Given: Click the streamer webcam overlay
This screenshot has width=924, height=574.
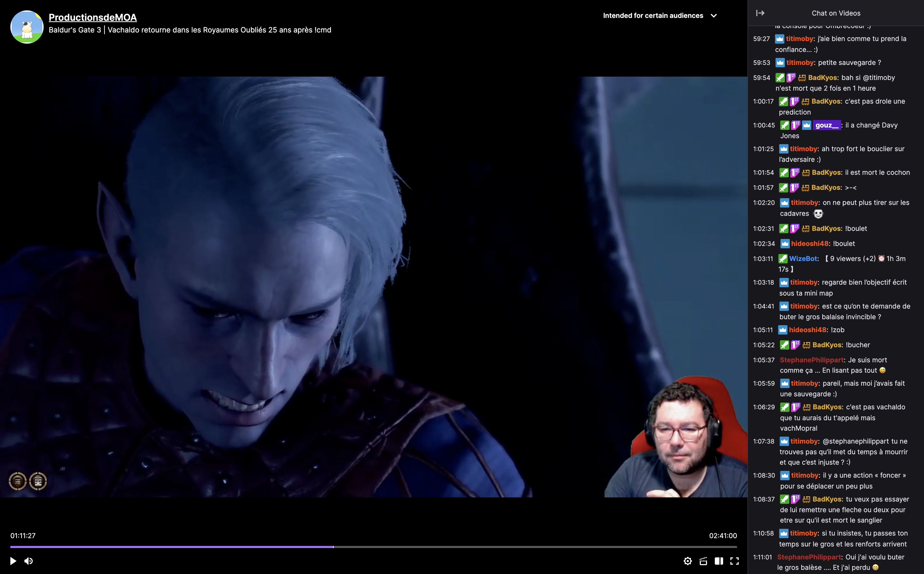Looking at the screenshot, I should [x=676, y=437].
